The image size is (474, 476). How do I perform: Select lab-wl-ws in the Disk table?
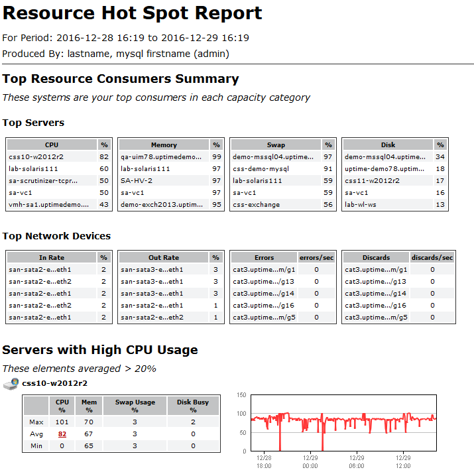point(361,205)
